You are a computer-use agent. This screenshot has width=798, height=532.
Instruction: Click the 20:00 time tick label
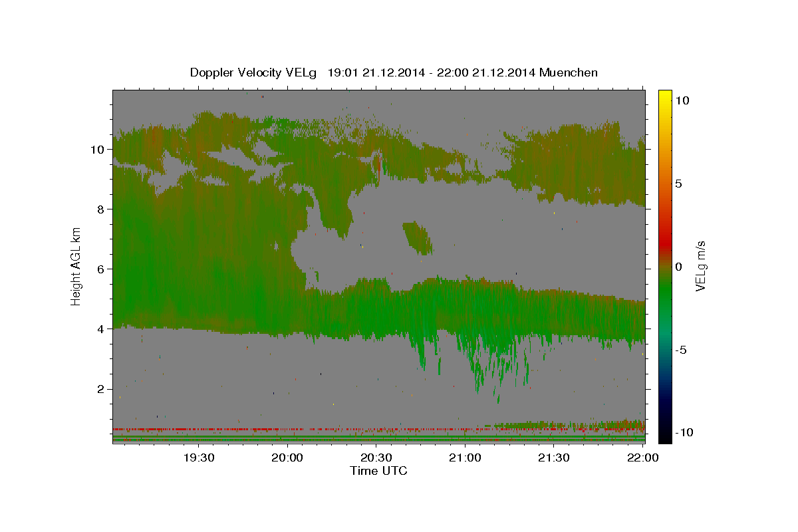(x=287, y=458)
